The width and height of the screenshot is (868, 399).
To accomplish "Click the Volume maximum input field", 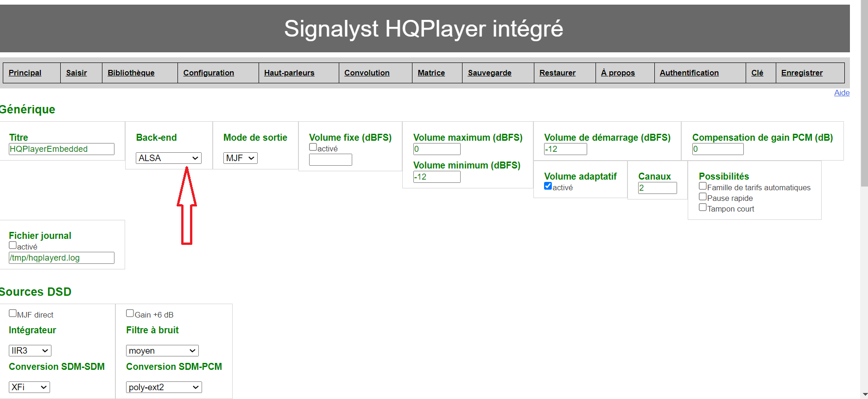I will coord(437,149).
